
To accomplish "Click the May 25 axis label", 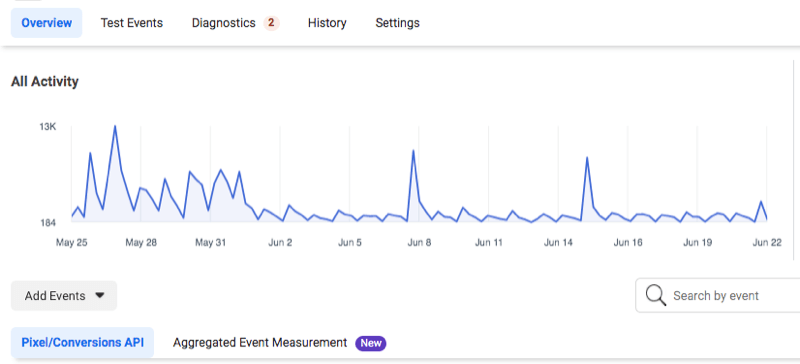I will [71, 242].
